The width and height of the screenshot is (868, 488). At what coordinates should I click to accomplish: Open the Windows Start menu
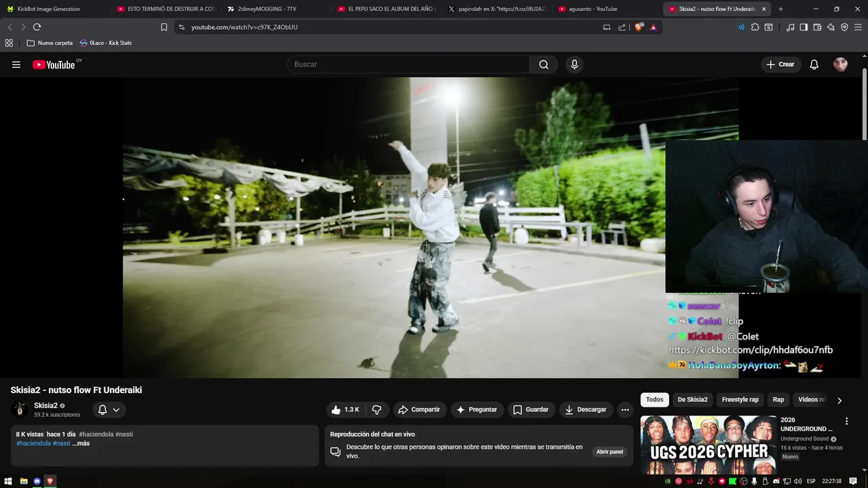point(9,481)
